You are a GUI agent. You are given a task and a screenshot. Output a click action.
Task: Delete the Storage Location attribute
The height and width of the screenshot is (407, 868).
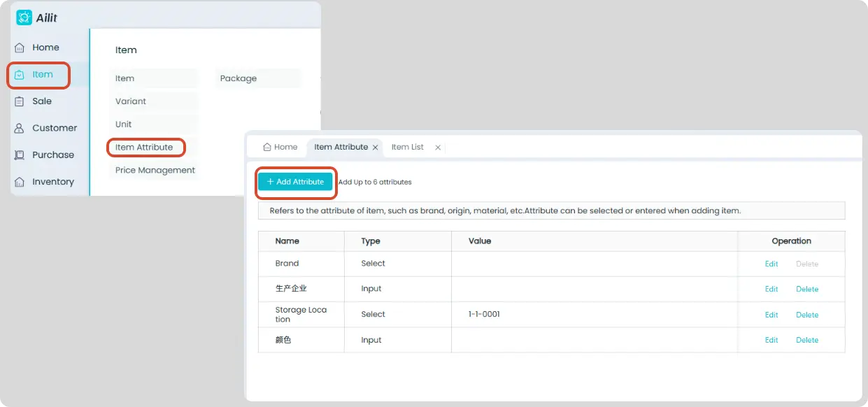[x=807, y=315]
